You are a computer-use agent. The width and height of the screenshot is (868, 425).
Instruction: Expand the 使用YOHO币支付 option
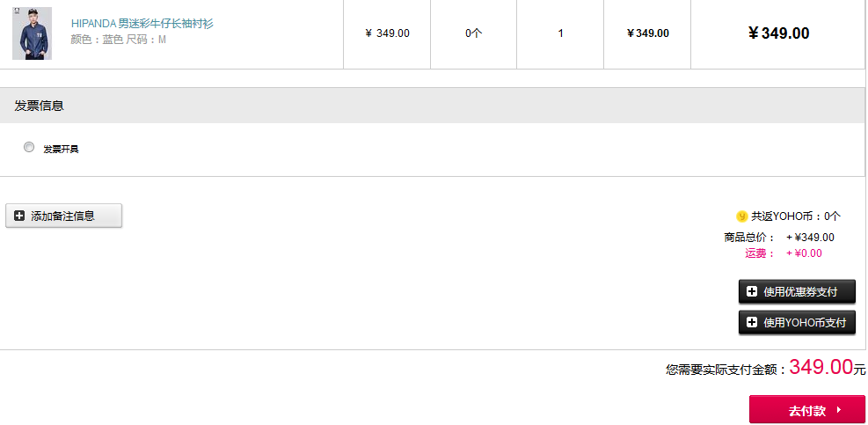click(797, 323)
